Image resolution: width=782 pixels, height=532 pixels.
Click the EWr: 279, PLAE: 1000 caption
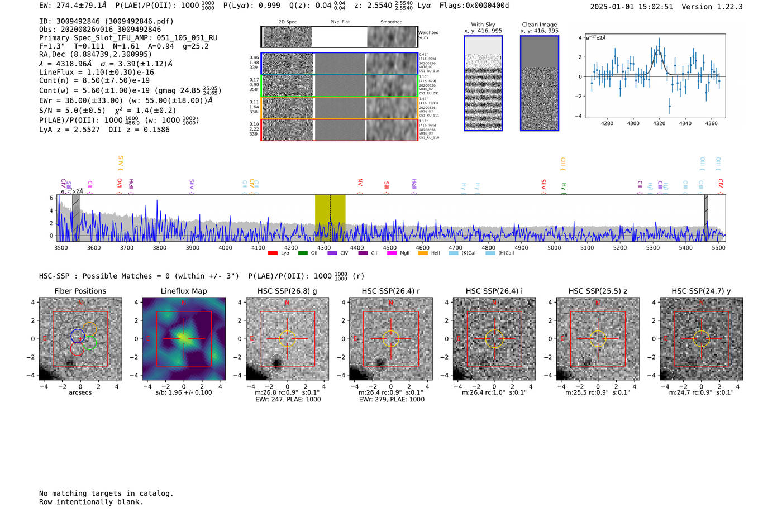click(x=392, y=400)
